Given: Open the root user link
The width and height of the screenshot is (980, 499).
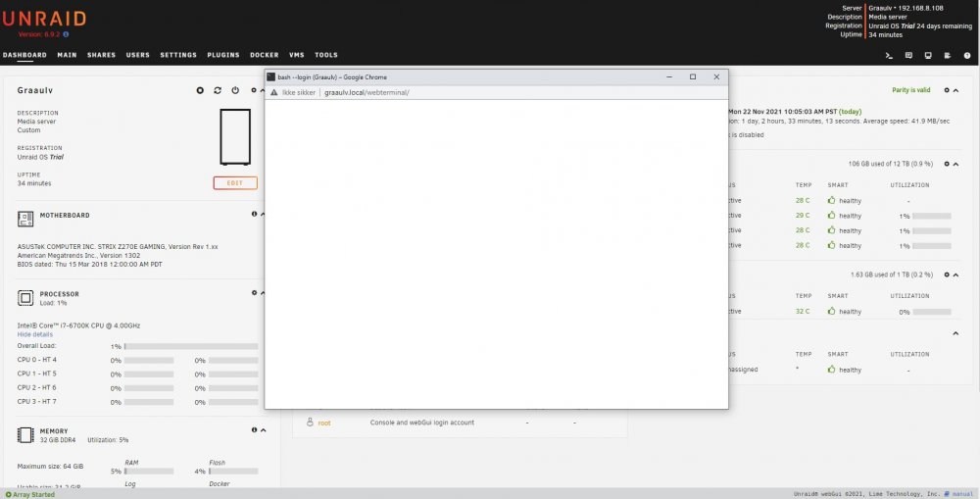Looking at the screenshot, I should click(324, 424).
